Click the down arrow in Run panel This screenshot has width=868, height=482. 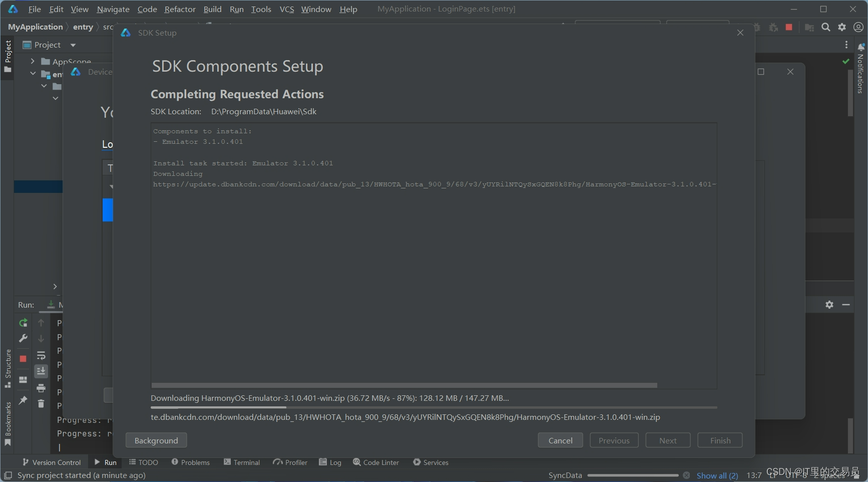pos(41,339)
